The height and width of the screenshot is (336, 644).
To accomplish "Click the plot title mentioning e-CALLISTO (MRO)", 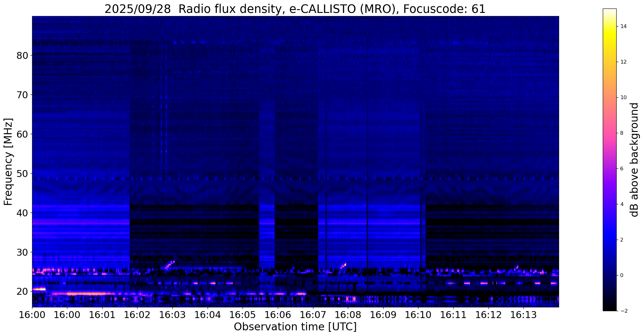I will [295, 9].
